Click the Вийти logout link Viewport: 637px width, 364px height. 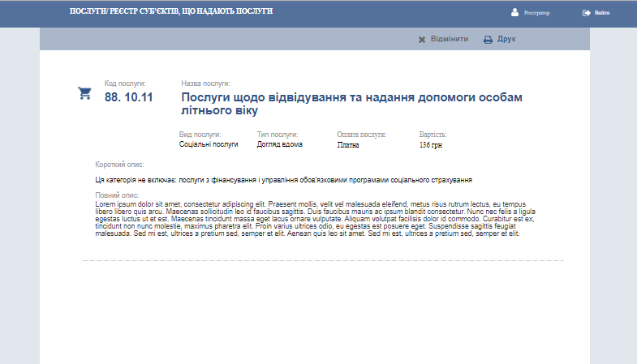[601, 13]
